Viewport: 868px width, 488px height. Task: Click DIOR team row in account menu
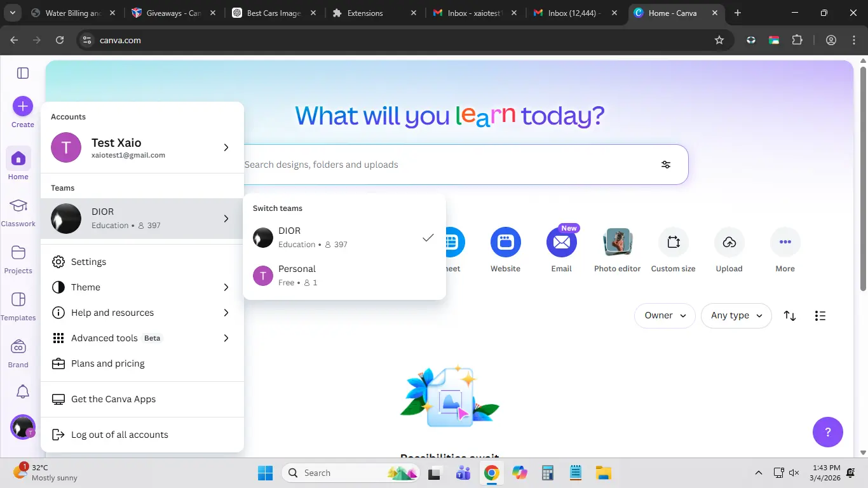142,219
